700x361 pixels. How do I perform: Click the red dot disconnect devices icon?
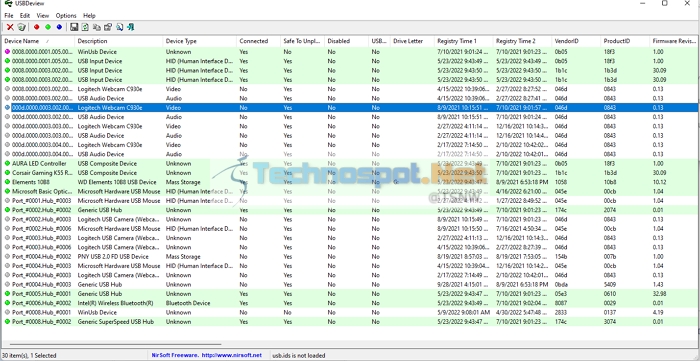(x=37, y=27)
